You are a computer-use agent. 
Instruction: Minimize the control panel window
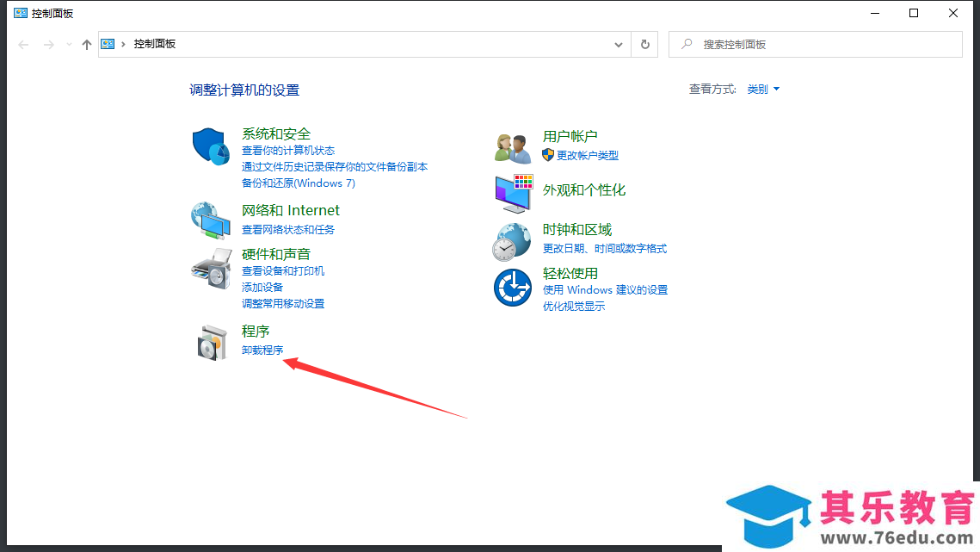pos(875,13)
